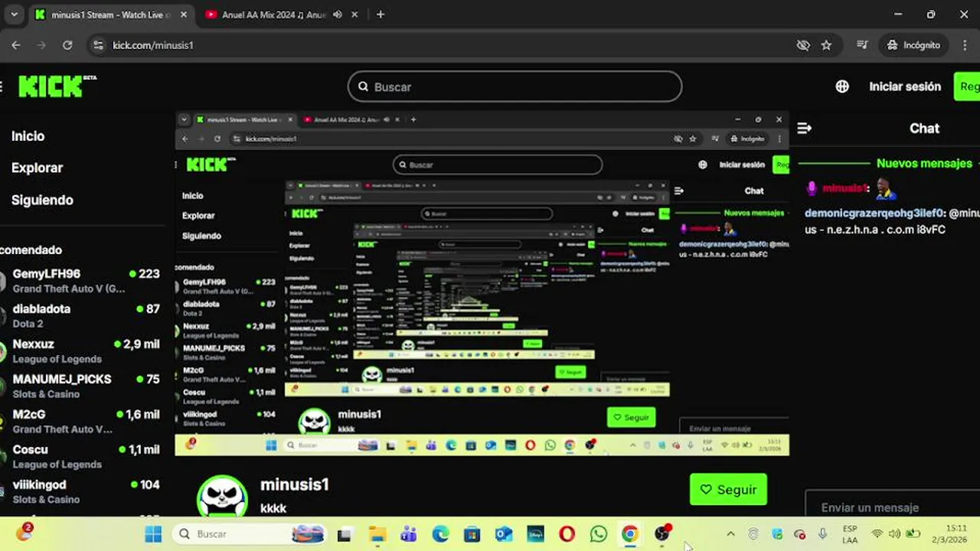Open Microsoft Edge from taskbar

click(x=440, y=534)
